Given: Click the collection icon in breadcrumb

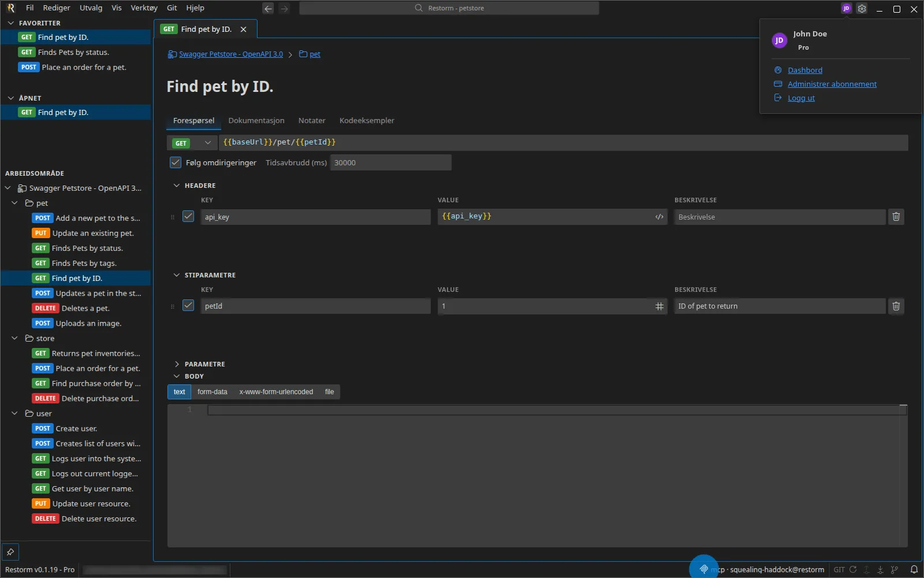Looking at the screenshot, I should [x=172, y=54].
